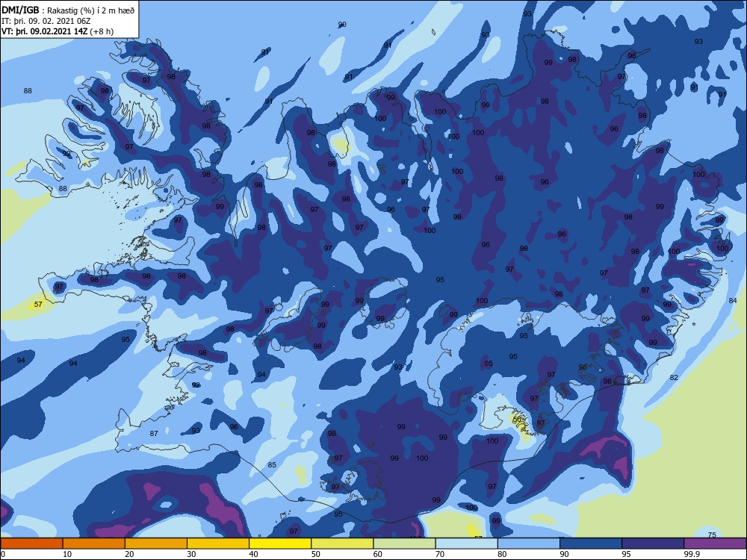Click the dark orange 0–10 legend swatch
Image resolution: width=747 pixels, height=560 pixels.
(31, 544)
